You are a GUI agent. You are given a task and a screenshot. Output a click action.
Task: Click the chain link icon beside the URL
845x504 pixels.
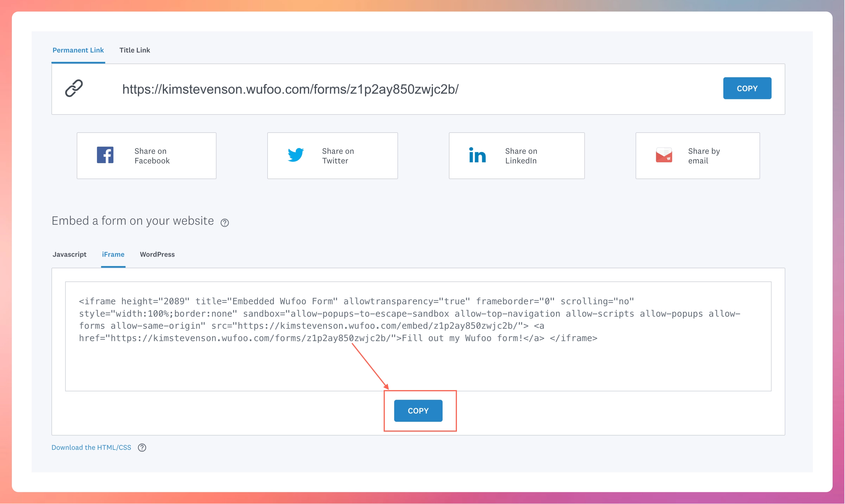74,88
